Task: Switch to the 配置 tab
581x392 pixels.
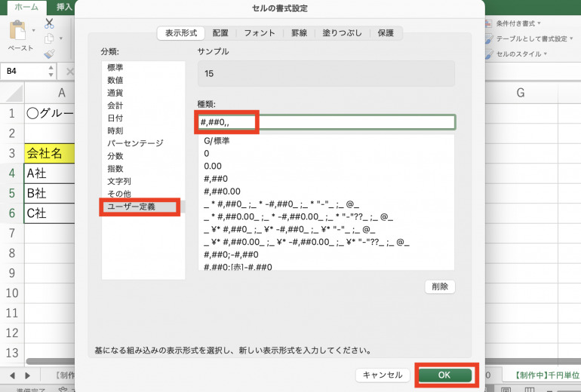Action: pos(220,33)
